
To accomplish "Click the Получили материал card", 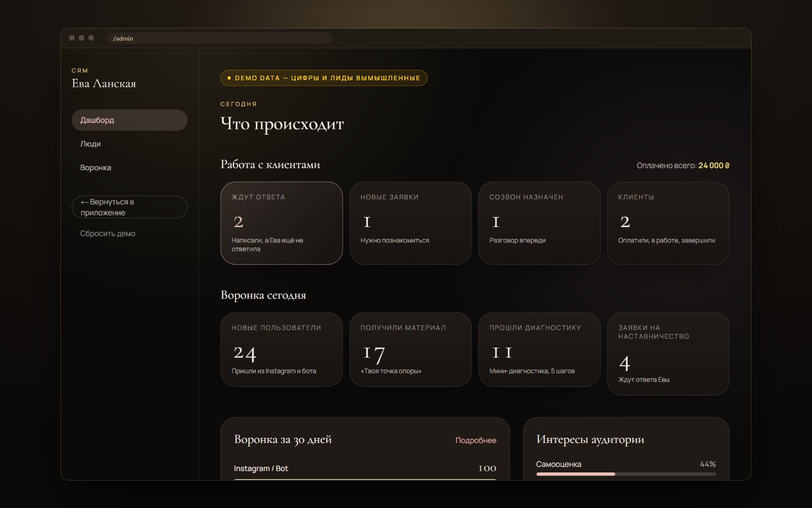I will [x=411, y=350].
